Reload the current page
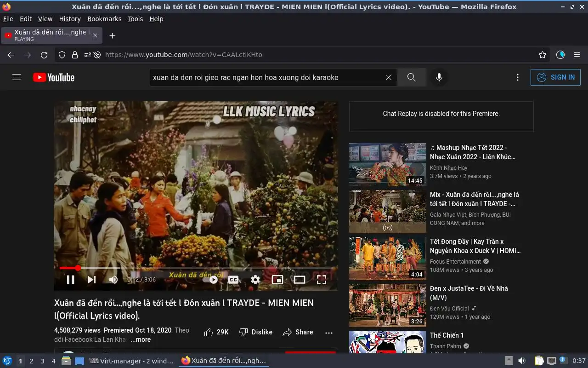Viewport: 588px width, 368px height. point(44,55)
